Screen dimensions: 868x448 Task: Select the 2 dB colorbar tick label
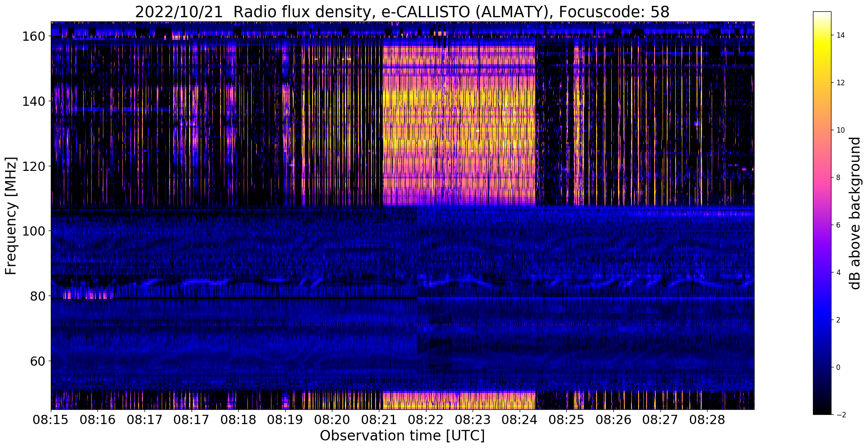839,320
